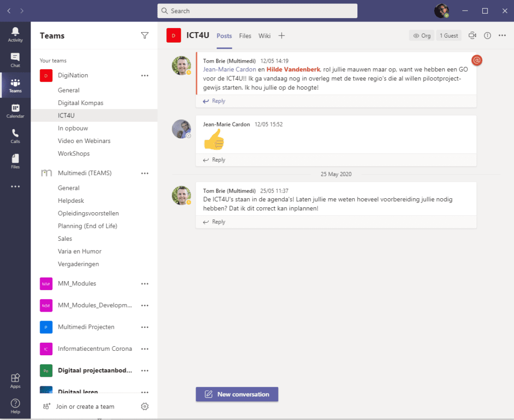514x420 pixels.
Task: Open Jean-Marie Cardon's avatar
Action: click(x=181, y=129)
